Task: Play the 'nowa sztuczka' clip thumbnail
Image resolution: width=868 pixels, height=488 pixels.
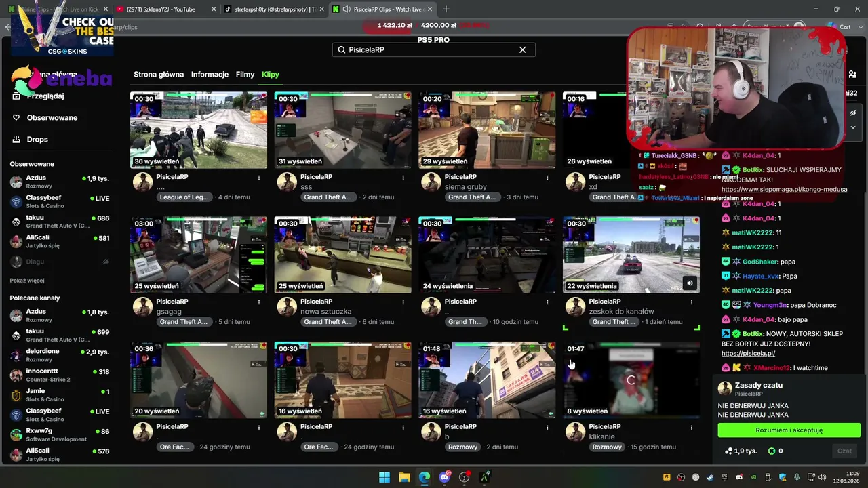Action: (342, 255)
